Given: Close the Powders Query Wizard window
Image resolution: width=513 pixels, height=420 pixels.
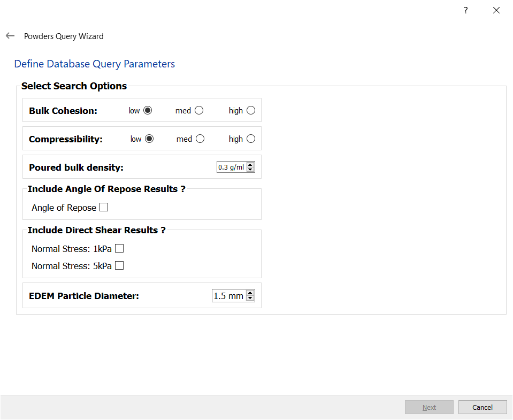Looking at the screenshot, I should coord(496,10).
